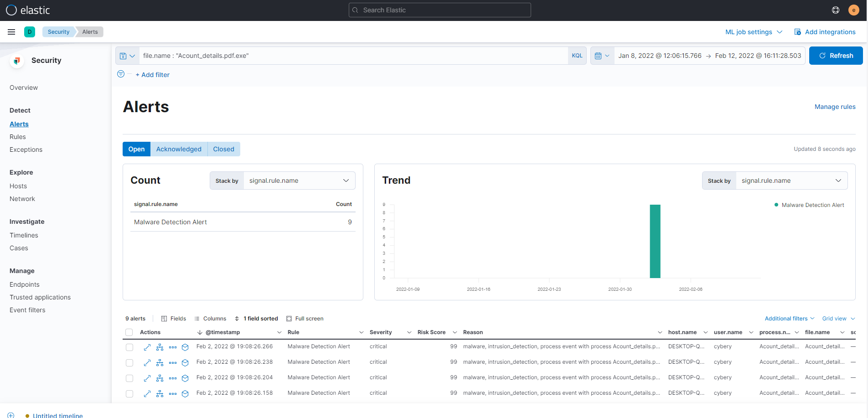Check the alert at 19:08:26.238
Screen dimensions: 868x418
pyautogui.click(x=129, y=363)
